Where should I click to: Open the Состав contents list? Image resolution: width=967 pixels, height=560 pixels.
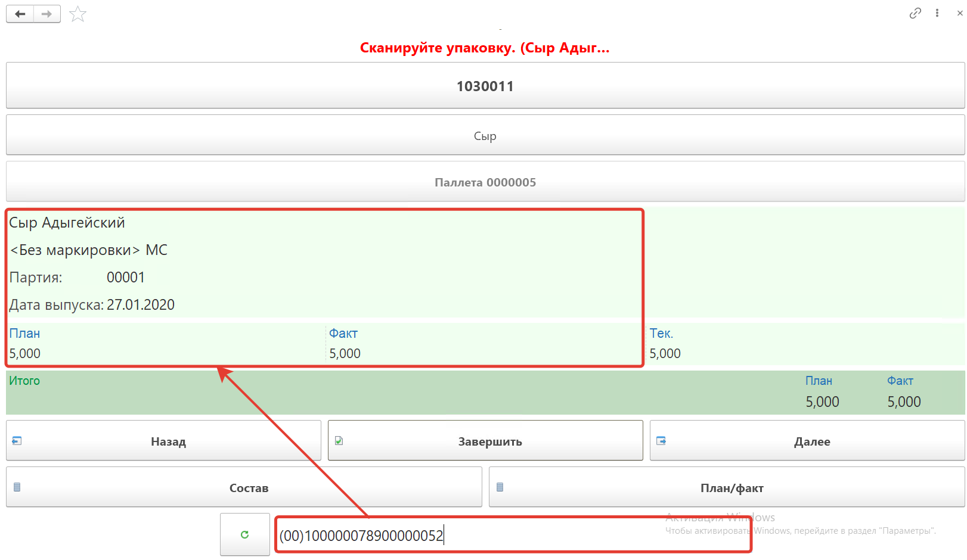point(244,487)
